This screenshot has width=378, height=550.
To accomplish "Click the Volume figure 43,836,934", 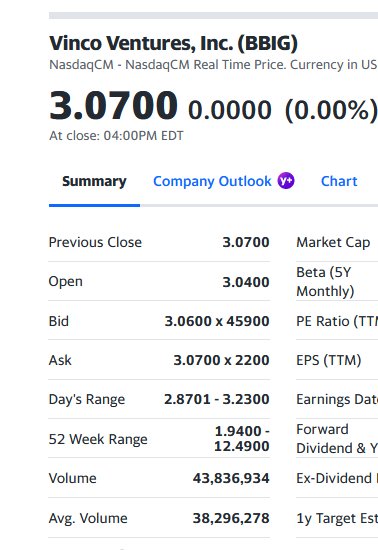I will pyautogui.click(x=231, y=478).
